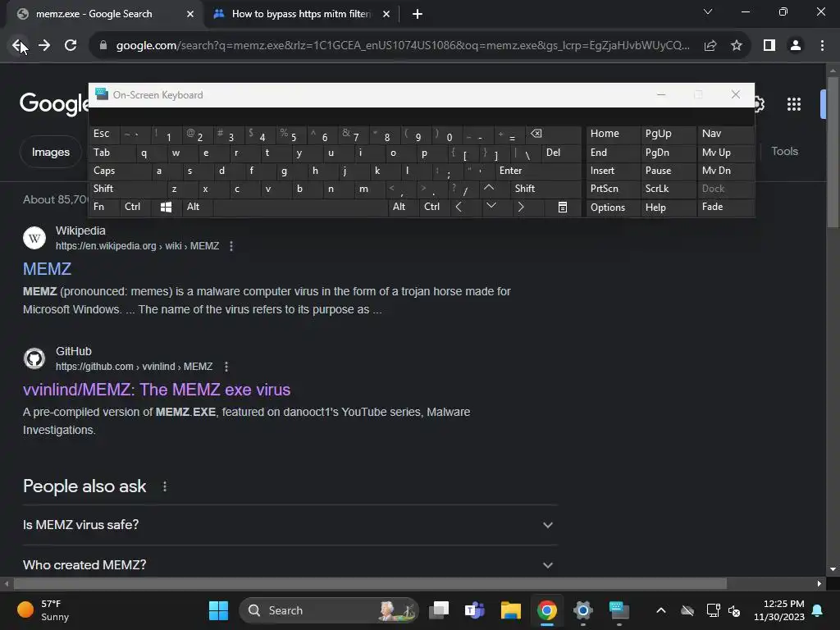Screen dimensions: 840x630
Task: Open Chrome profile avatar menu
Action: coord(796,46)
